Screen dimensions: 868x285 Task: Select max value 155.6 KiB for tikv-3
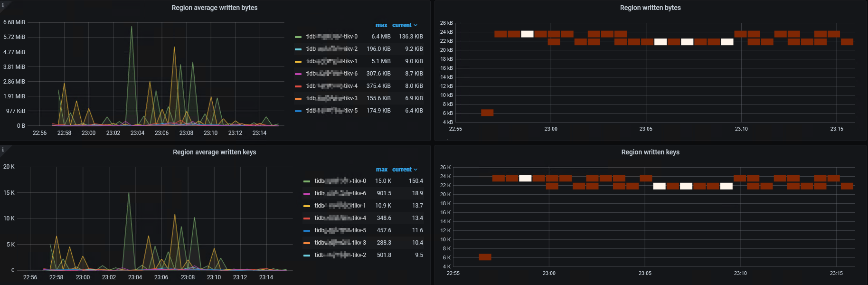tap(378, 98)
